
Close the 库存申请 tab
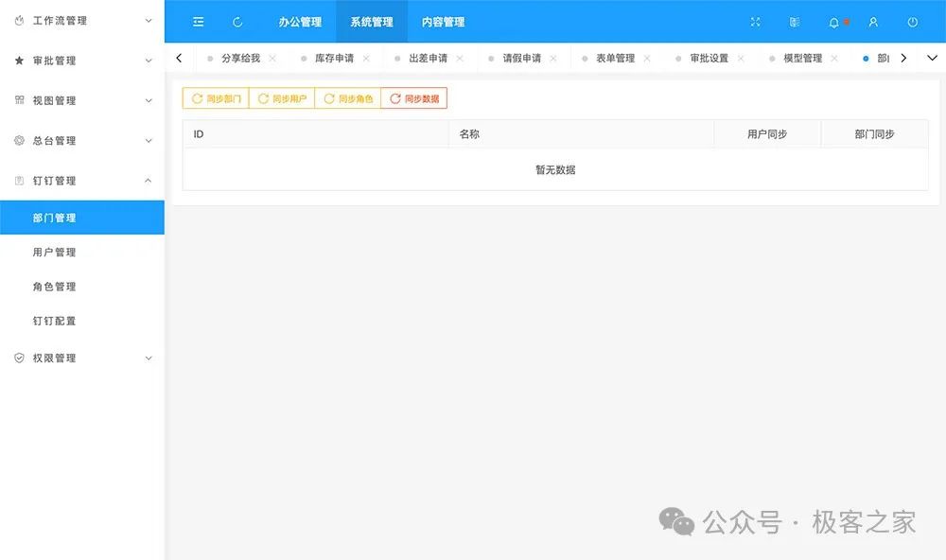[x=366, y=58]
